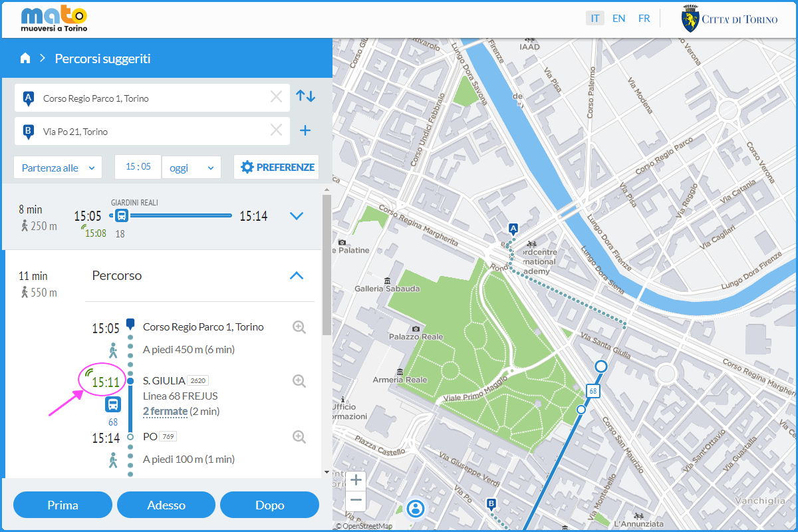Zoom to Corso Regio Parco 1 step on map
This screenshot has height=532, width=798.
tap(299, 327)
